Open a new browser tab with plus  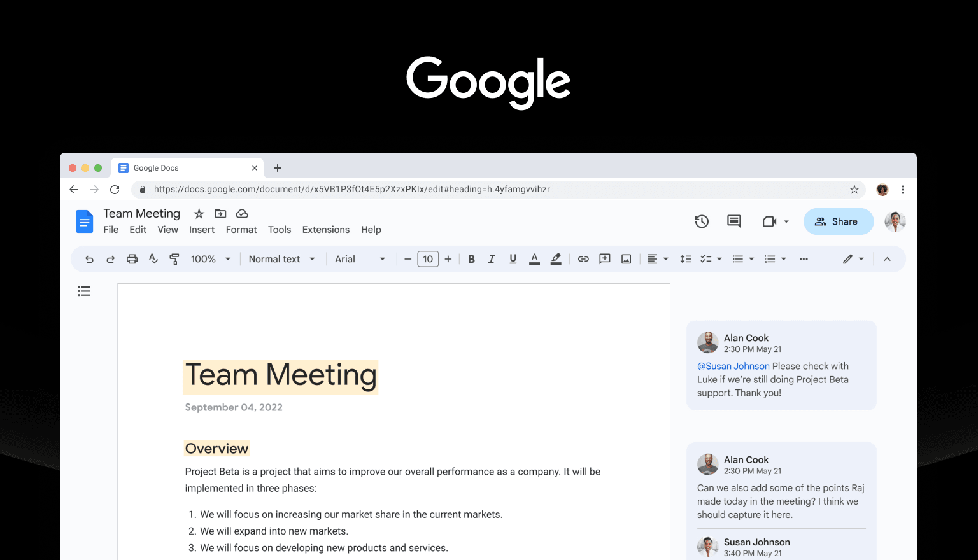[x=278, y=168]
